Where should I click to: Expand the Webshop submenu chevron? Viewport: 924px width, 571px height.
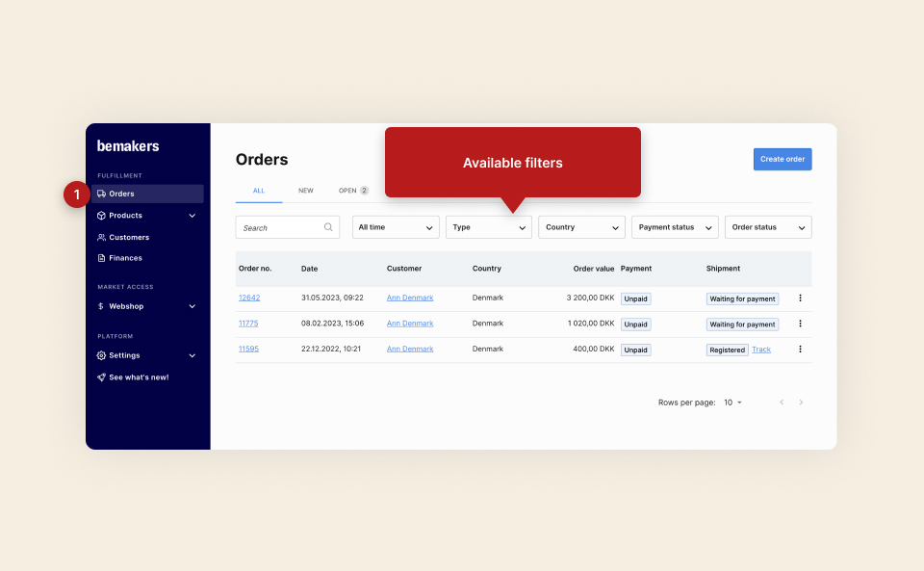coord(192,306)
